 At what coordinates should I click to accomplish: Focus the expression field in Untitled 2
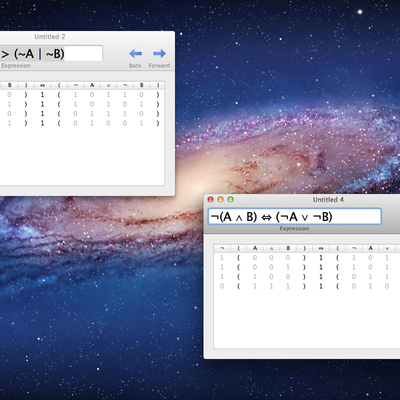(51, 53)
